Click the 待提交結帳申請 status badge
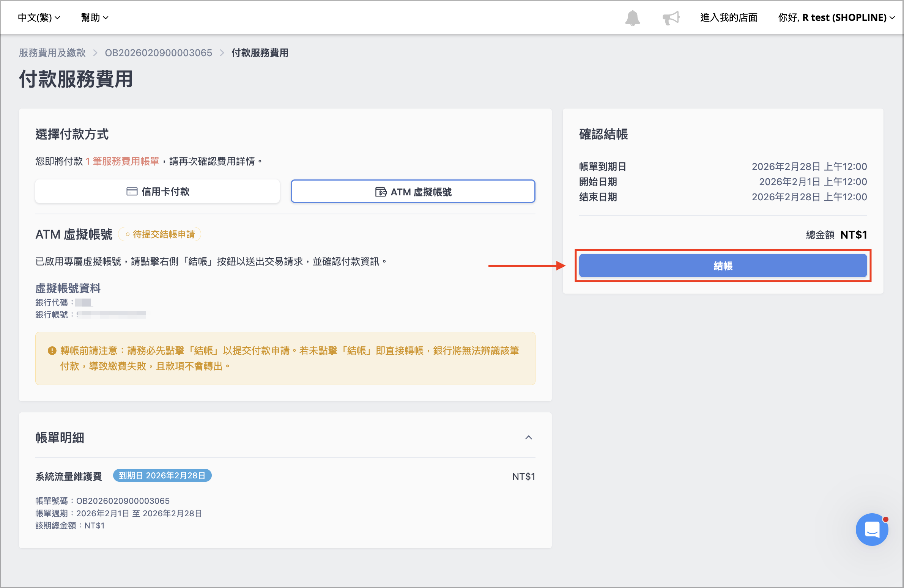 (159, 234)
